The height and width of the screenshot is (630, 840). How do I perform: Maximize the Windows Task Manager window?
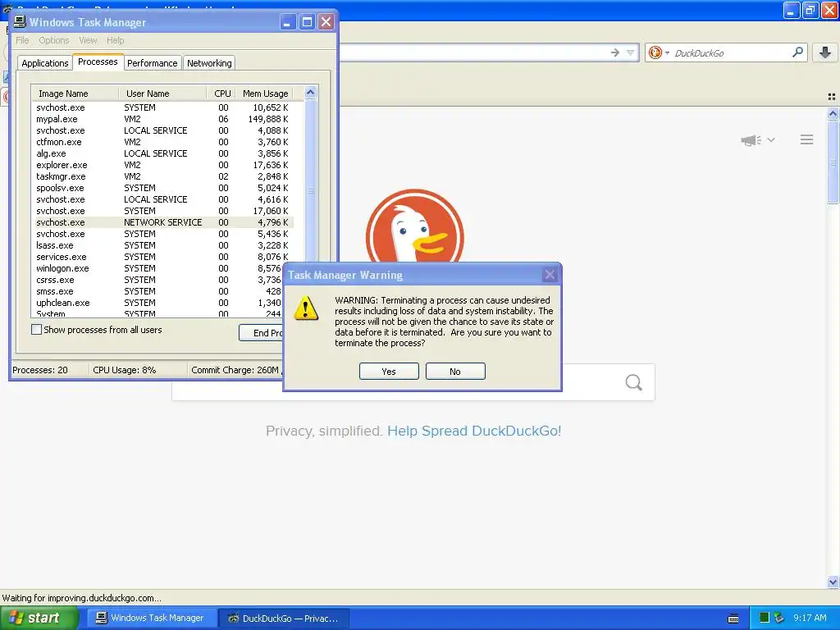307,22
